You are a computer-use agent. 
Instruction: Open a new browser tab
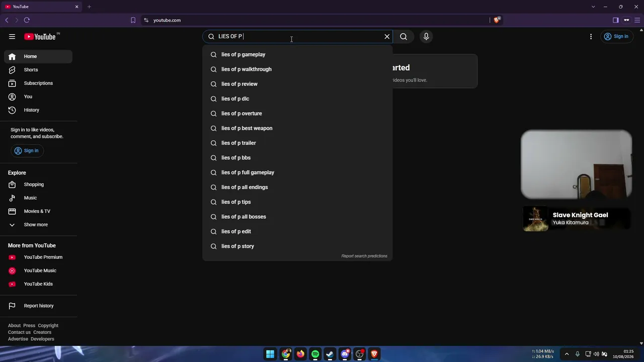[x=89, y=7]
